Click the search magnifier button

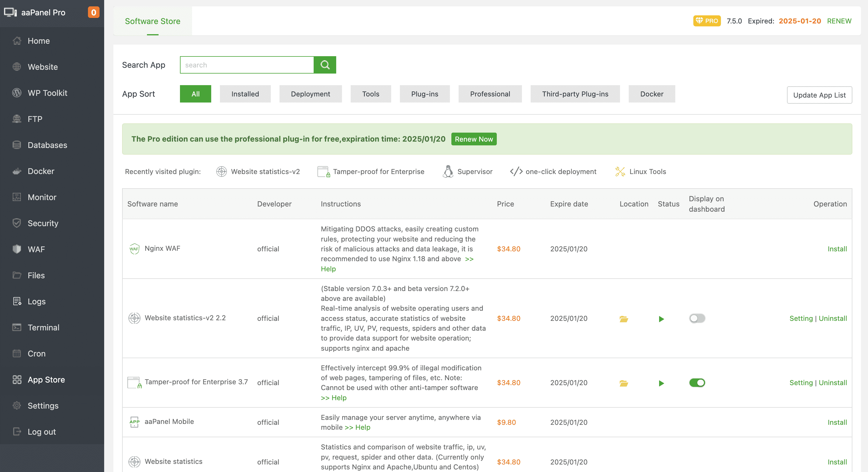325,65
